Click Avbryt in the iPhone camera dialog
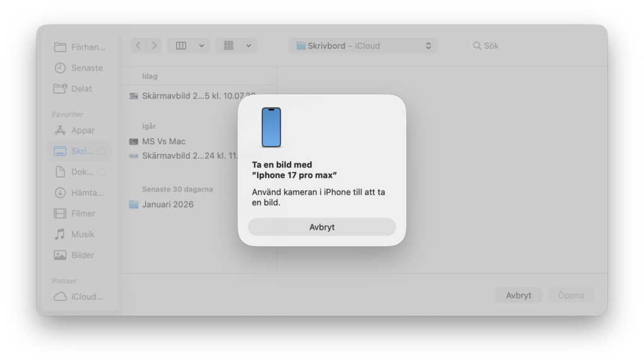644x364 pixels. point(321,227)
